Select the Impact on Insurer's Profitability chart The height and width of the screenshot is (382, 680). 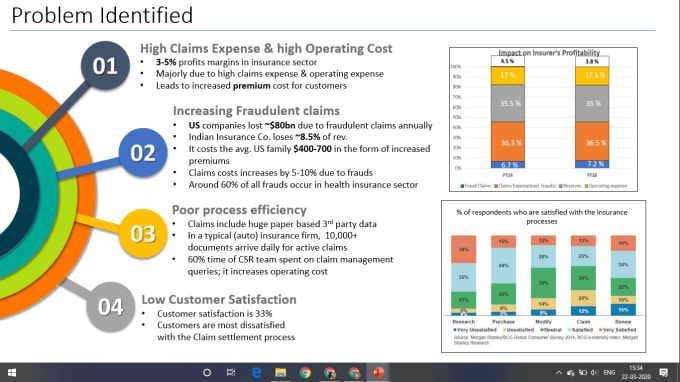coord(543,119)
